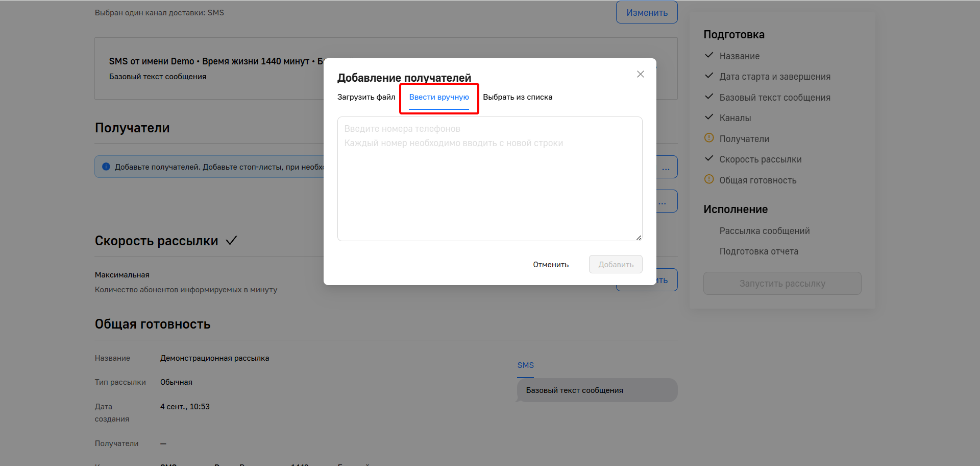Click the textarea resize handle in corner

click(639, 238)
